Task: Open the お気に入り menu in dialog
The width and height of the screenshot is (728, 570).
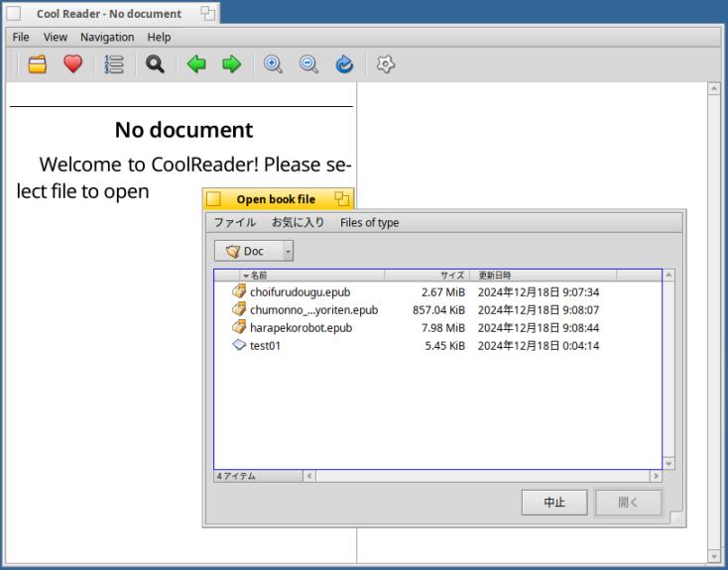Action: (298, 222)
